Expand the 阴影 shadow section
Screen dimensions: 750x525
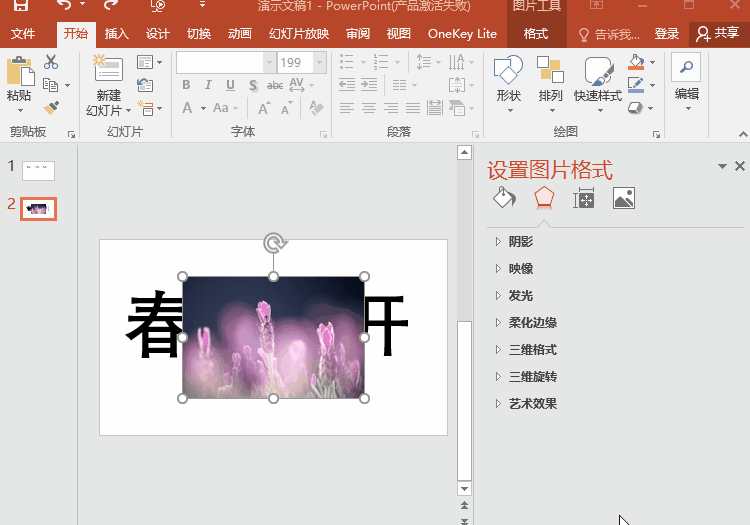(520, 242)
